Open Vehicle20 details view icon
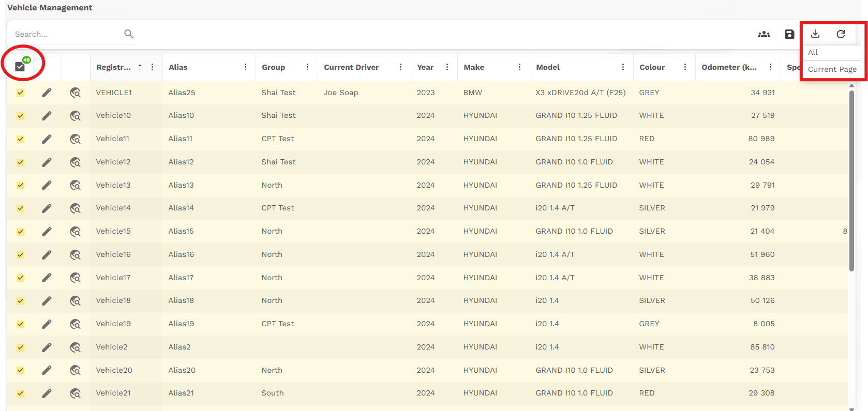The width and height of the screenshot is (868, 411). click(76, 370)
